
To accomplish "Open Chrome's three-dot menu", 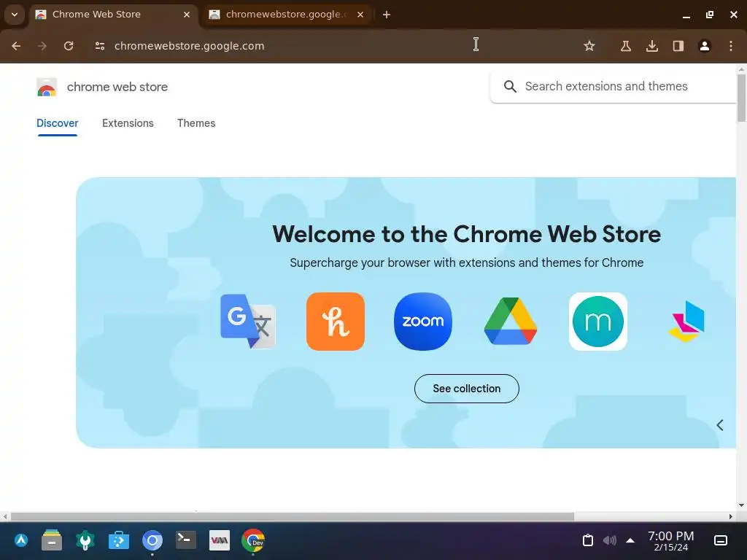I will click(x=731, y=46).
